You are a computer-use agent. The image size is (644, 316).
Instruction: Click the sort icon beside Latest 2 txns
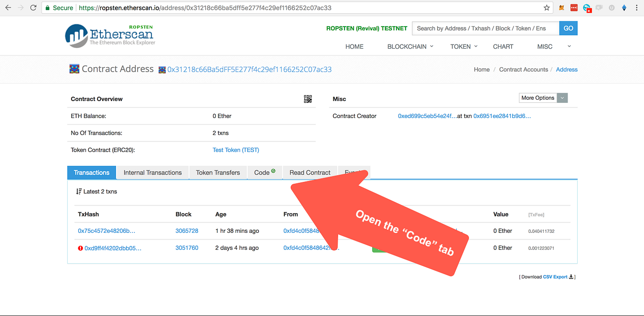coord(79,191)
